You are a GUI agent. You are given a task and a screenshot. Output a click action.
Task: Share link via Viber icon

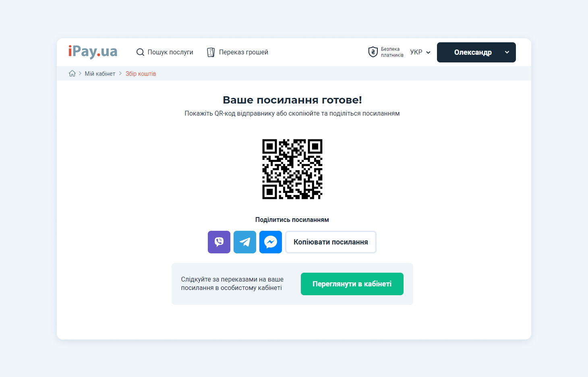point(219,242)
